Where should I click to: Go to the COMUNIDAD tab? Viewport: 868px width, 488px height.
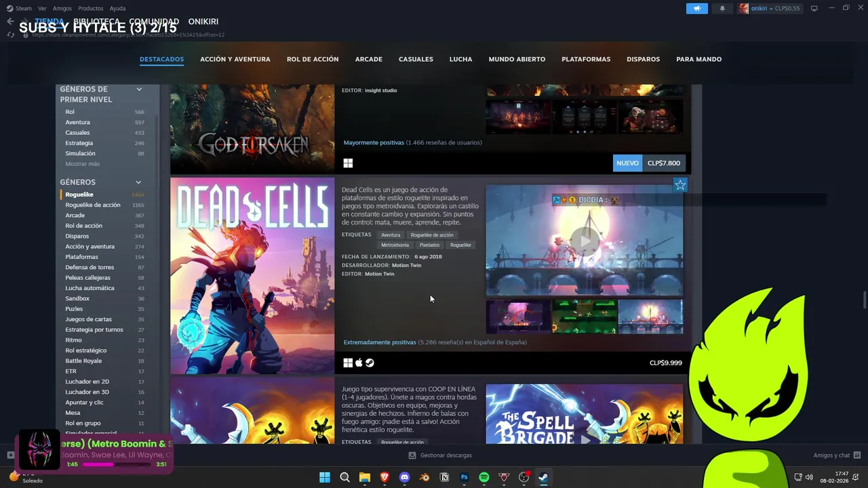(x=154, y=22)
